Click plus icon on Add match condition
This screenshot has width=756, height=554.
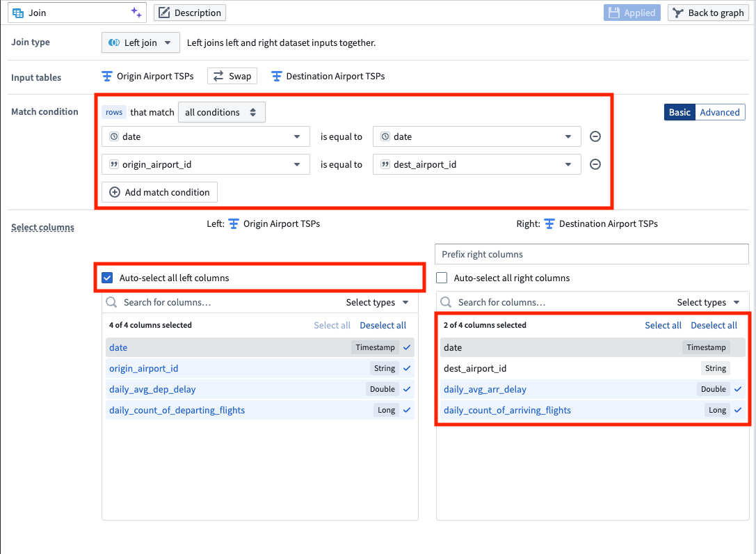click(115, 192)
